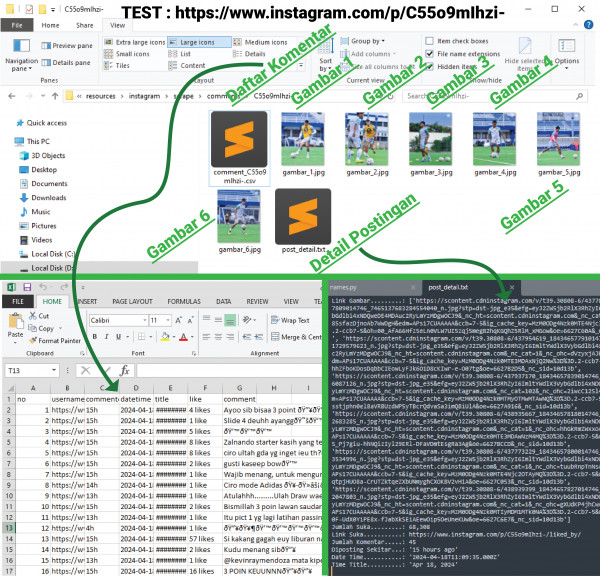The image size is (600, 576).
Task: Select the comment_C55o9mlhzi-.csv file
Action: (x=239, y=148)
